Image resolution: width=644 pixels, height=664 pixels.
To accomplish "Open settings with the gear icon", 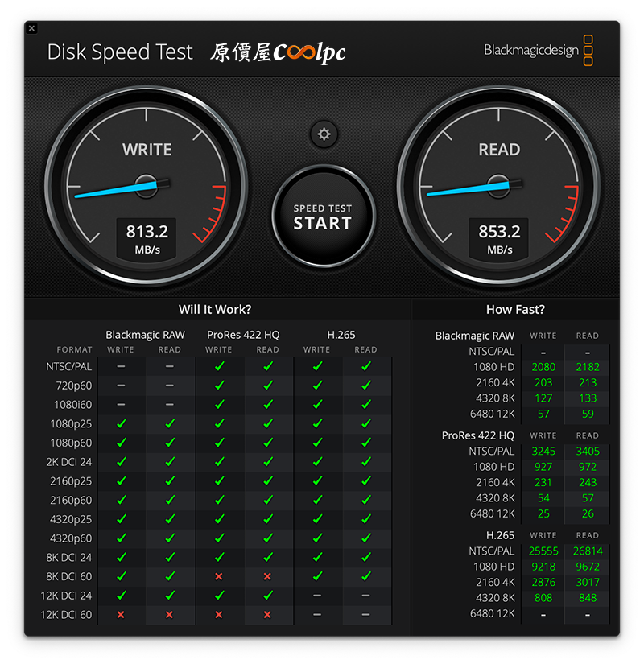I will click(324, 134).
